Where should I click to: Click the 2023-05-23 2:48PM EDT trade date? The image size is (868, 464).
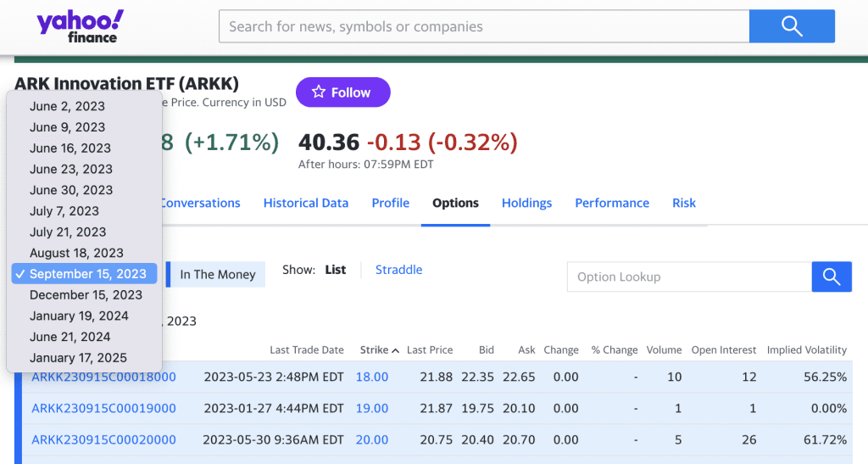(x=274, y=377)
